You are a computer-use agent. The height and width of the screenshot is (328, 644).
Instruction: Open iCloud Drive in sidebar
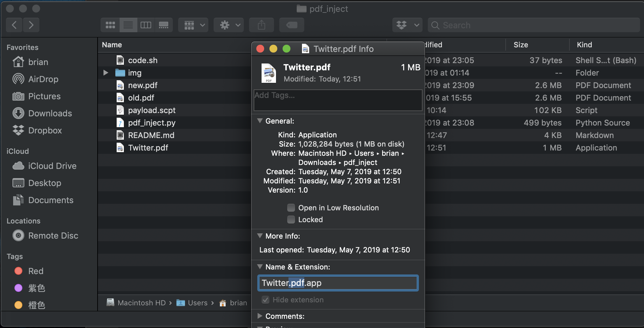point(44,166)
